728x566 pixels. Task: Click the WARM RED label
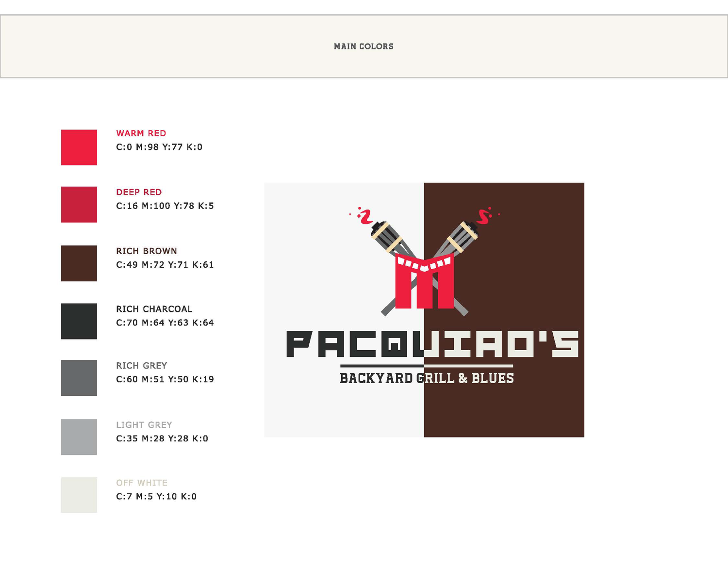(x=141, y=133)
